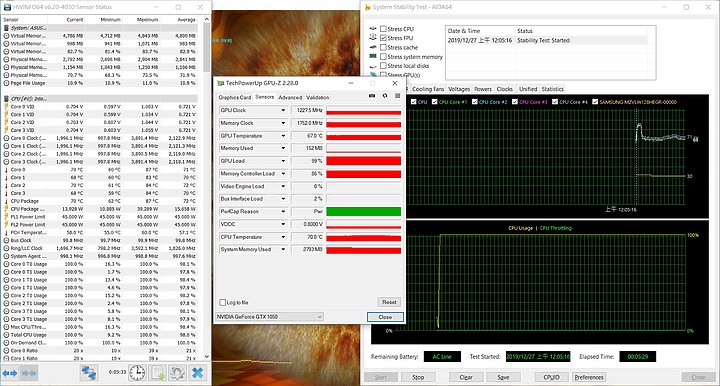720x386 pixels.
Task: Click lightning icon beside Core 0 VID
Action: pos(6,106)
